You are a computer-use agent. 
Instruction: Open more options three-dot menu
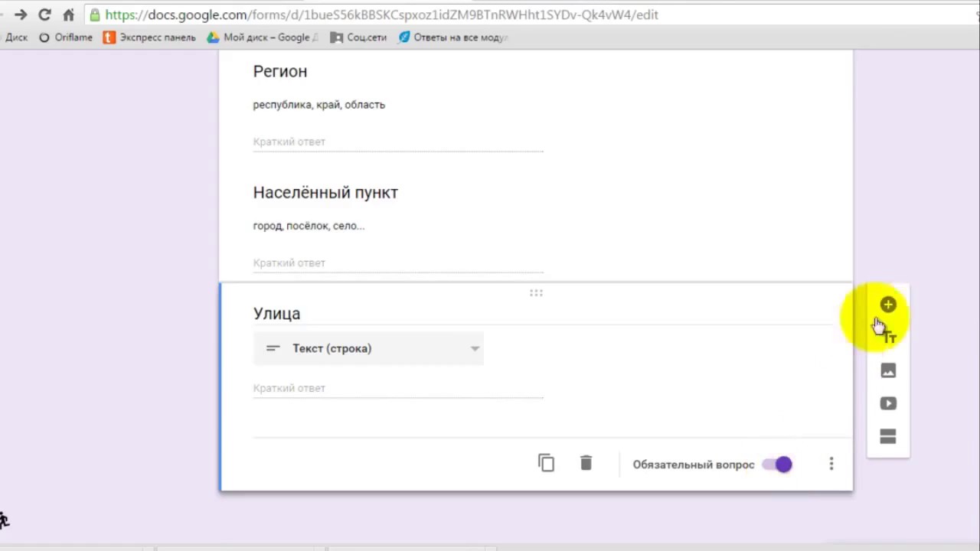click(x=831, y=464)
